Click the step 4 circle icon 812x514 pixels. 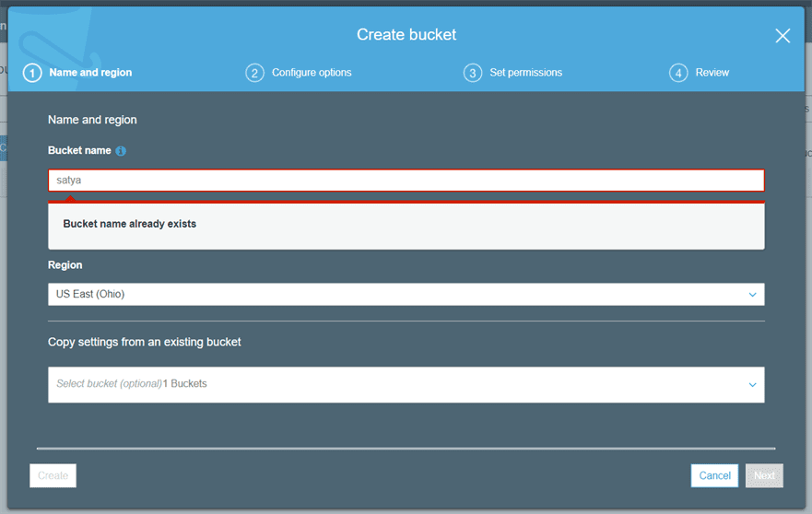click(678, 73)
